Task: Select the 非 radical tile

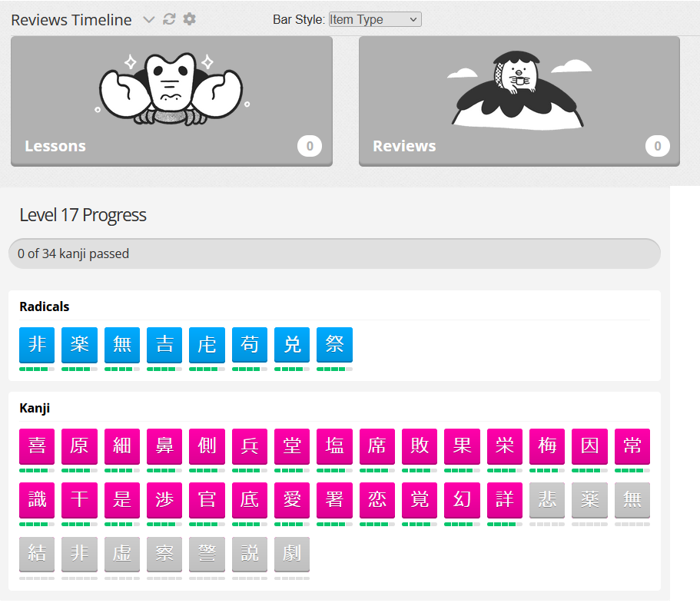Action: pos(37,345)
